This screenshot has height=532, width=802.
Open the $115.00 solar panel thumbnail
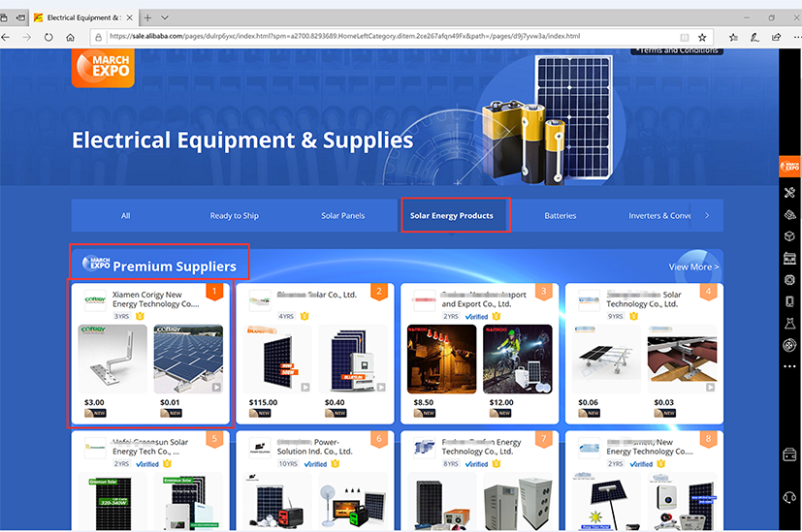pyautogui.click(x=277, y=359)
